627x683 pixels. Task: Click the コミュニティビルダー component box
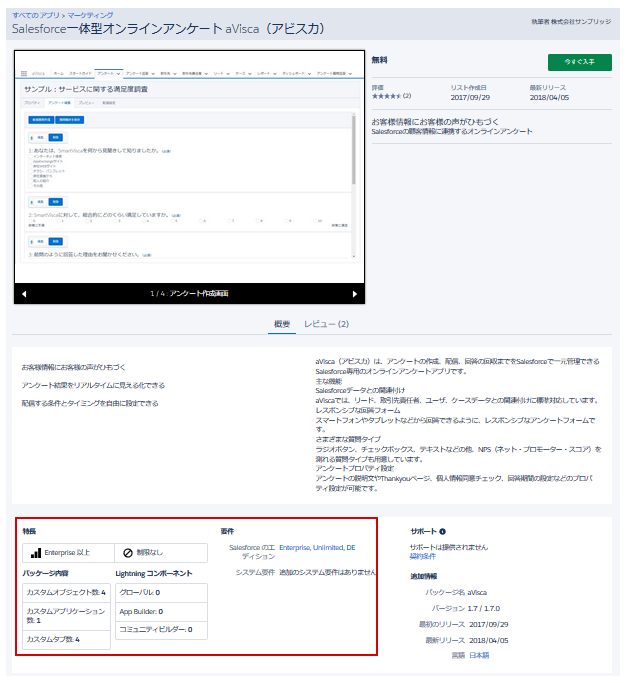[x=161, y=630]
